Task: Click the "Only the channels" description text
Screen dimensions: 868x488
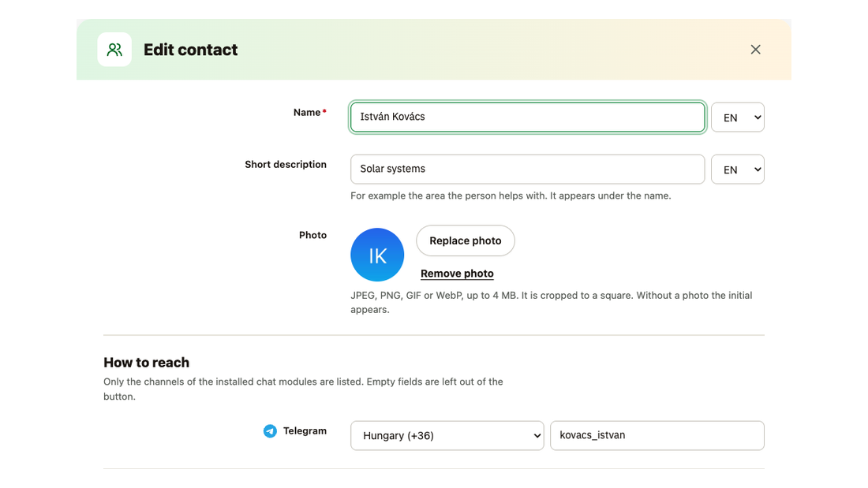Action: coord(303,389)
